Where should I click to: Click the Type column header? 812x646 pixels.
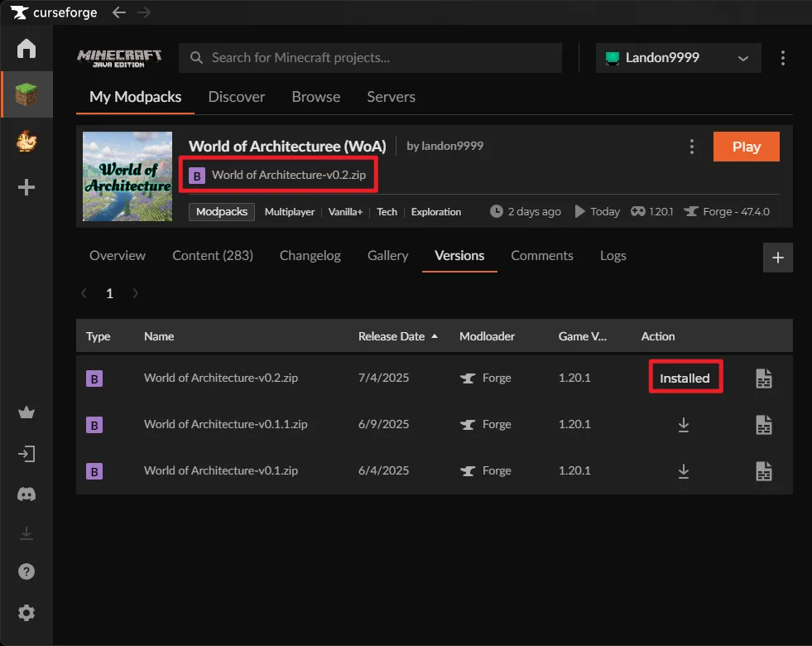tap(98, 336)
